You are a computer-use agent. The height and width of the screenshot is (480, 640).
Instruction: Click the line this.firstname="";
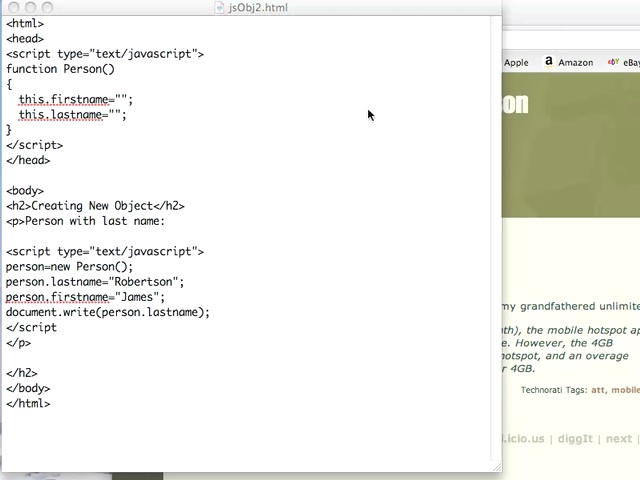click(x=76, y=100)
